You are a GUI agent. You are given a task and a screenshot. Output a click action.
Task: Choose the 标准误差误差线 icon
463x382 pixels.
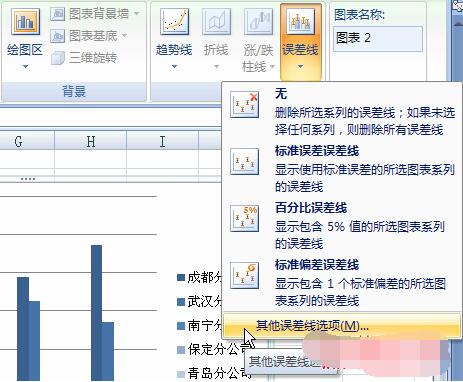(x=244, y=162)
